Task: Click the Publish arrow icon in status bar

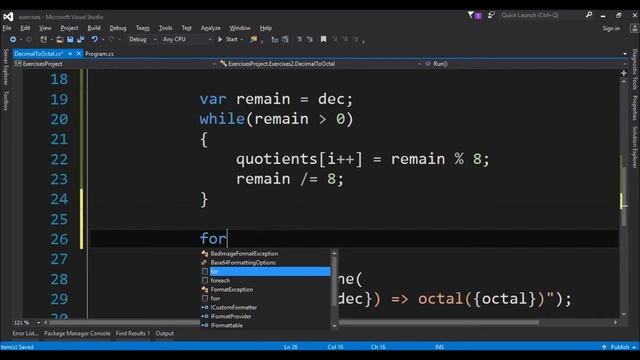Action: coord(604,347)
